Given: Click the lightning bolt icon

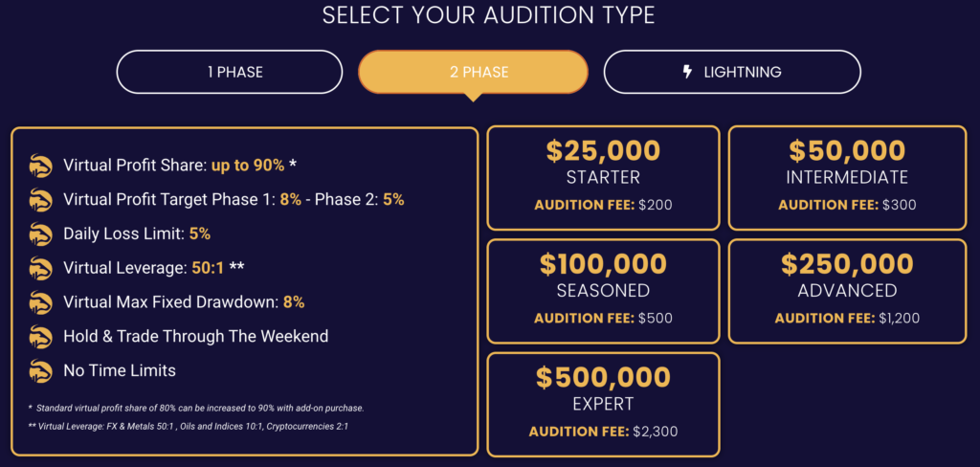Looking at the screenshot, I should coord(687,72).
